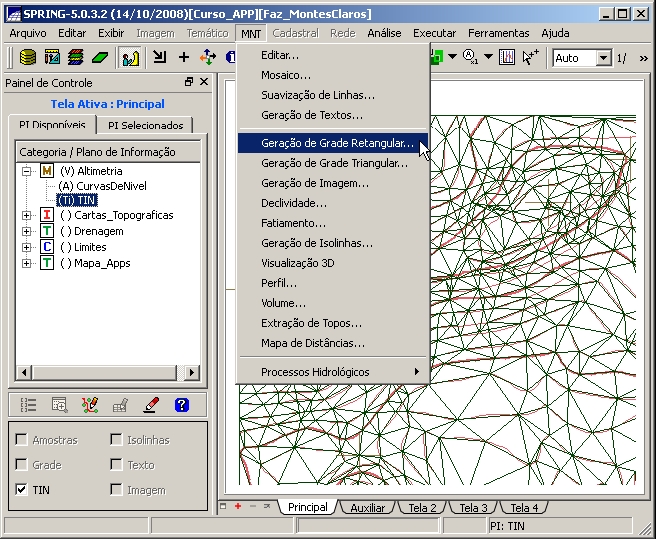Click the red eraser icon
This screenshot has height=539, width=656.
click(151, 405)
